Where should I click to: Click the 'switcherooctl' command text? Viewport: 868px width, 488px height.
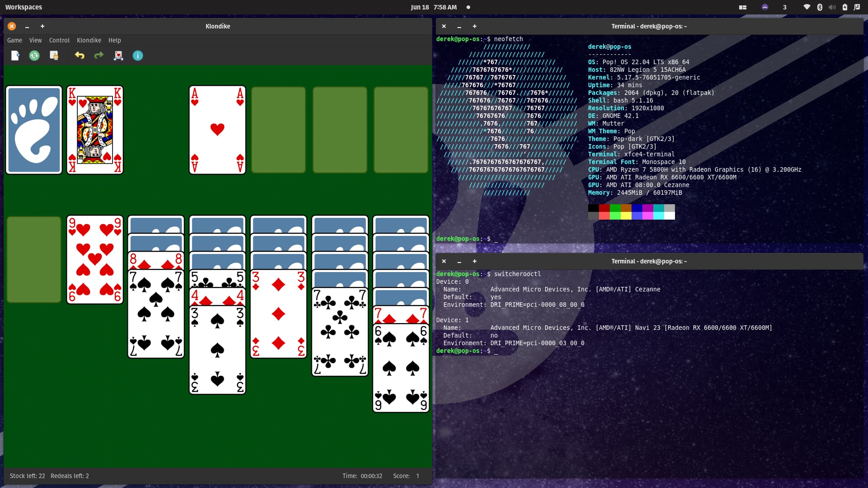pyautogui.click(x=517, y=274)
